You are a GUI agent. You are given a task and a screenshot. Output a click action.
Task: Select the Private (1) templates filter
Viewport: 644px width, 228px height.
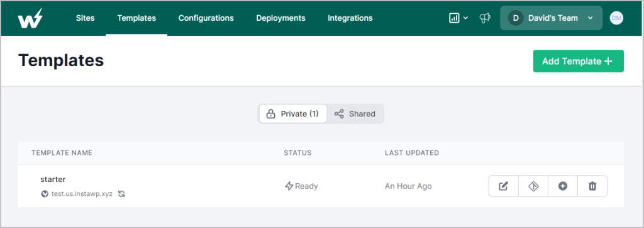[293, 113]
